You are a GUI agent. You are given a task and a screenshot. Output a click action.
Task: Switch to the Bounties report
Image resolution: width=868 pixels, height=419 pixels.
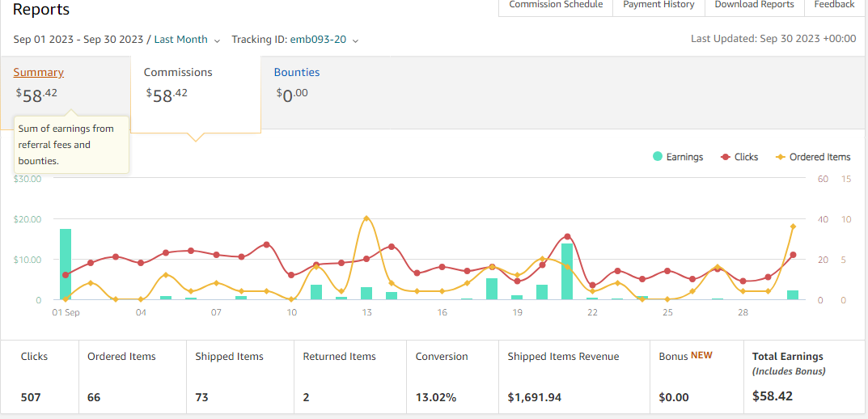[x=297, y=72]
